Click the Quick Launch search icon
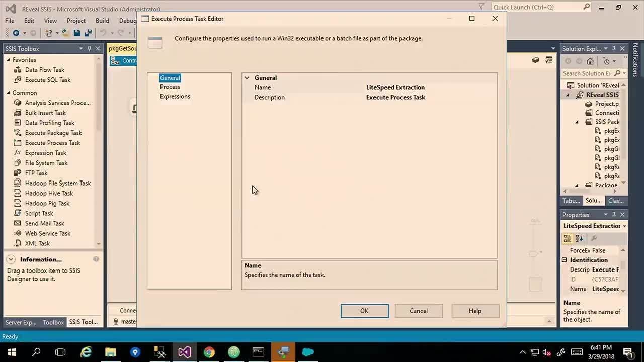This screenshot has width=644, height=362. pos(587,7)
